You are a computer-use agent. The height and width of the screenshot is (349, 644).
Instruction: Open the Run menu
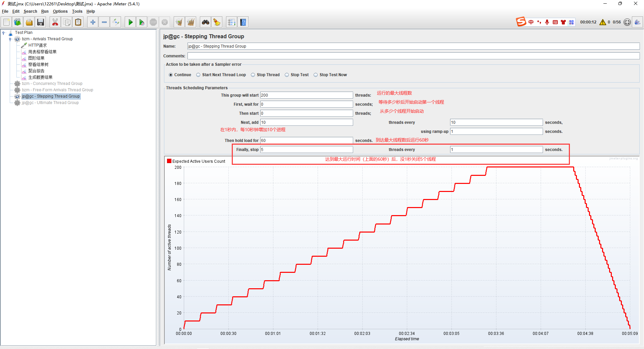click(45, 11)
